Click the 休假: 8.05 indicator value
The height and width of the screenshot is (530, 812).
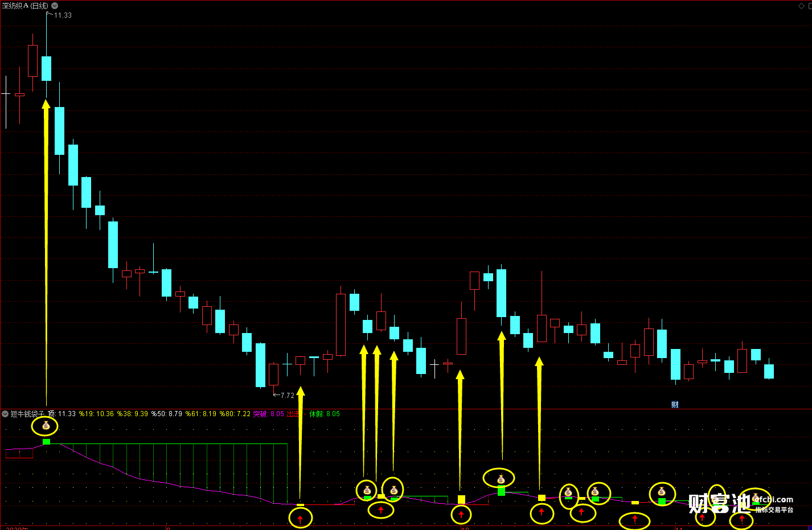[325, 414]
